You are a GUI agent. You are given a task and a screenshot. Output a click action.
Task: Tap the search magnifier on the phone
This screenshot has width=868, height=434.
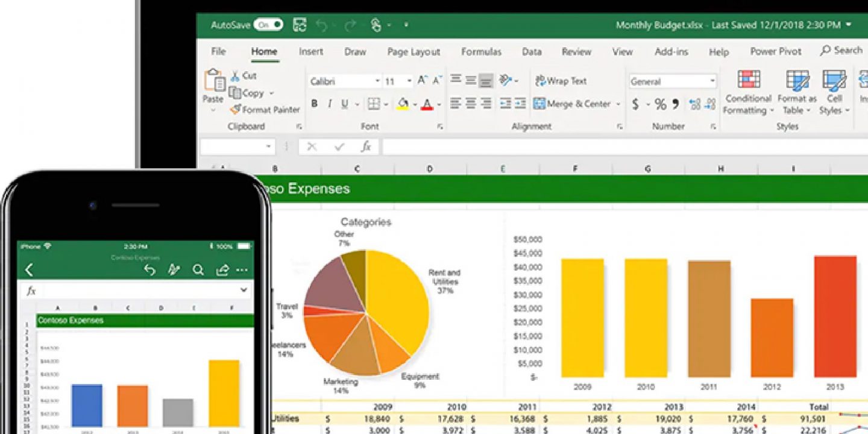point(198,270)
